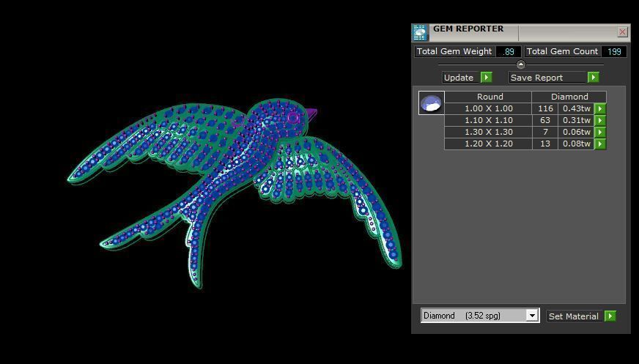Screen dimensions: 639x364
Task: Click green arrow for 1.10 X 1.10 row
Action: pyautogui.click(x=600, y=121)
